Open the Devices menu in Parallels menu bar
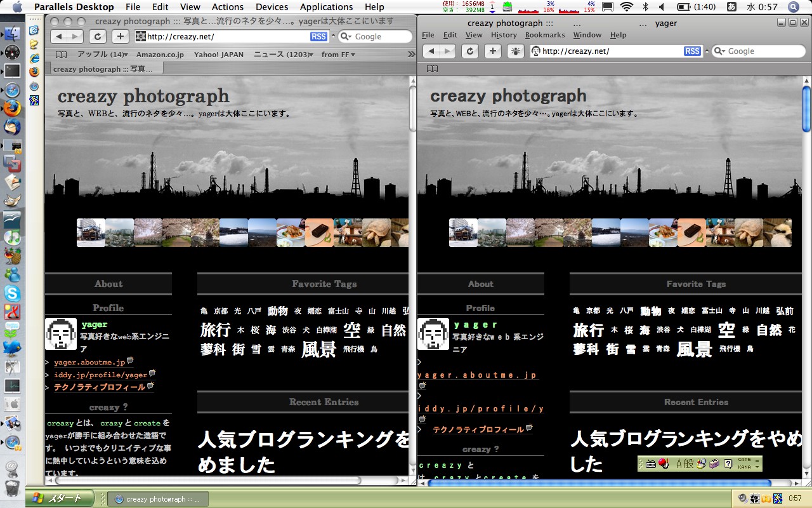 (x=272, y=7)
